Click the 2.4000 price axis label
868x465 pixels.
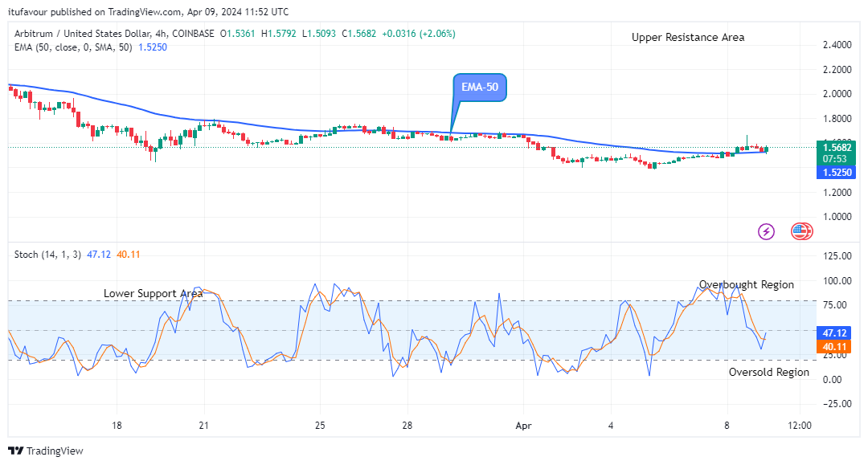[837, 45]
